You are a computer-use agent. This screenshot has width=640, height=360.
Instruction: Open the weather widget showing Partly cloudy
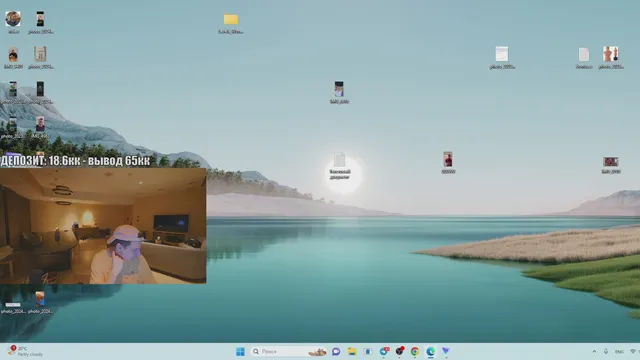(25, 351)
